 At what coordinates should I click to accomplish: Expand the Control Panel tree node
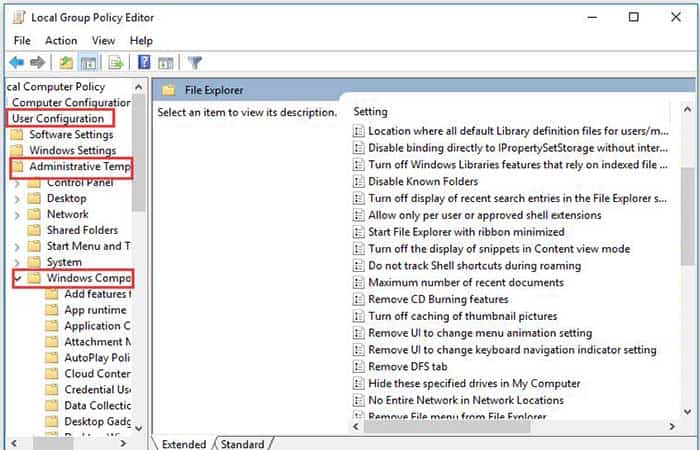coord(17,183)
